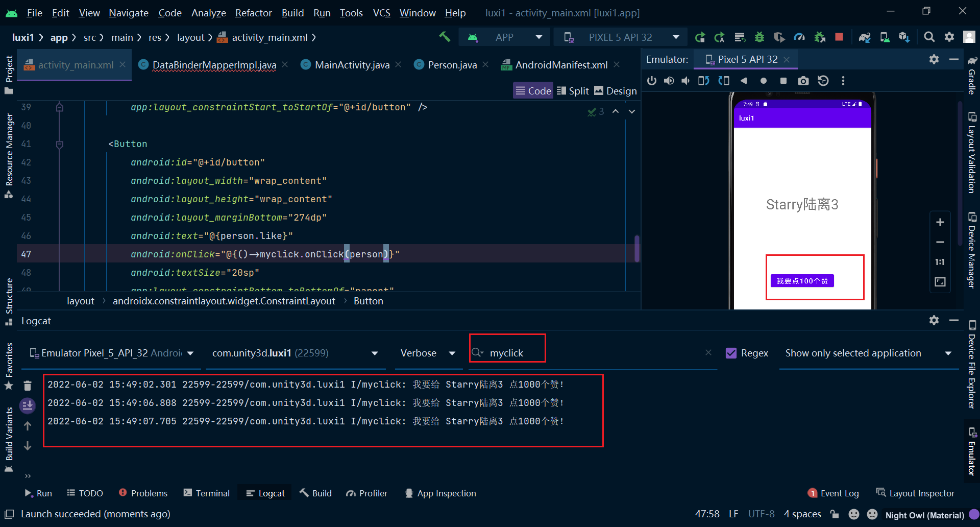This screenshot has height=527, width=980.
Task: Open the Profiler tool window
Action: point(367,493)
